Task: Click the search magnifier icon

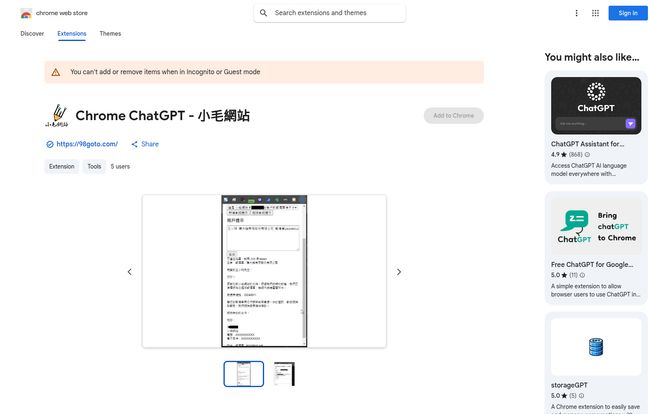Action: click(263, 13)
